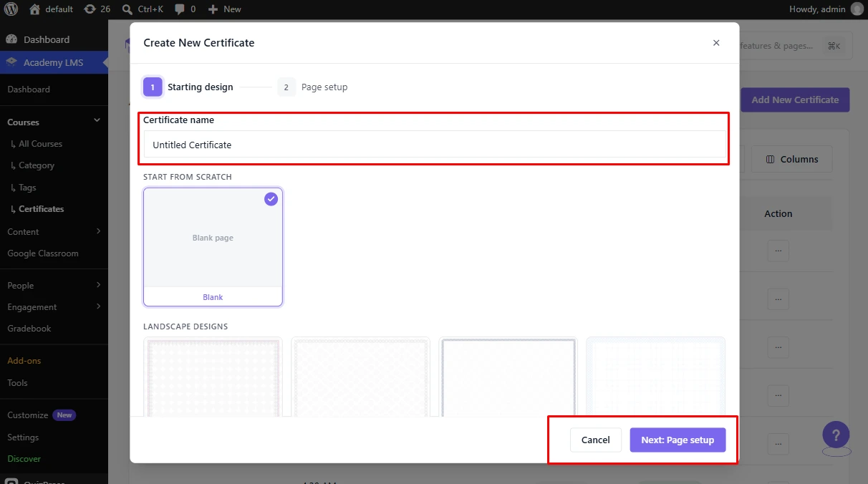Open the Columns button
This screenshot has height=484, width=868.
792,159
